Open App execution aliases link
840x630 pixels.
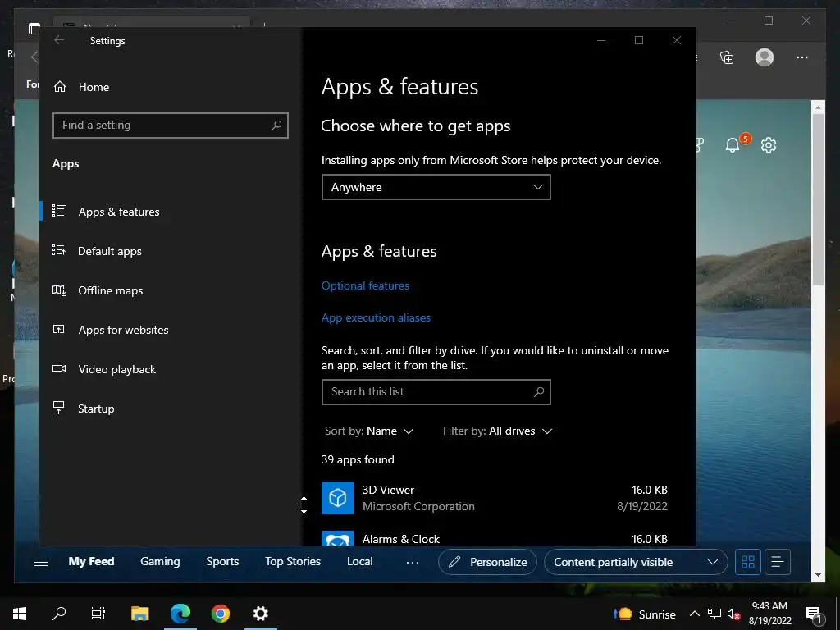click(x=376, y=317)
